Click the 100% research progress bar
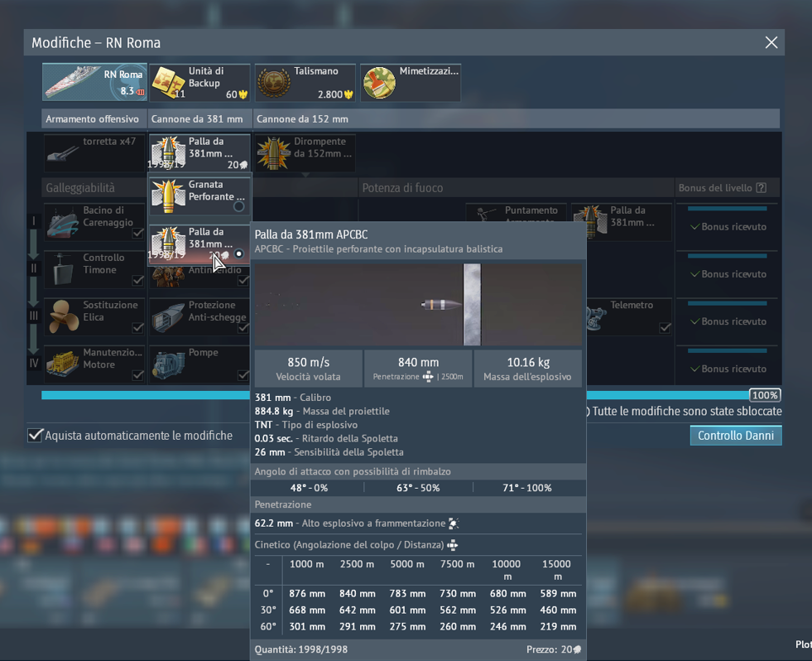The width and height of the screenshot is (812, 661). (763, 395)
